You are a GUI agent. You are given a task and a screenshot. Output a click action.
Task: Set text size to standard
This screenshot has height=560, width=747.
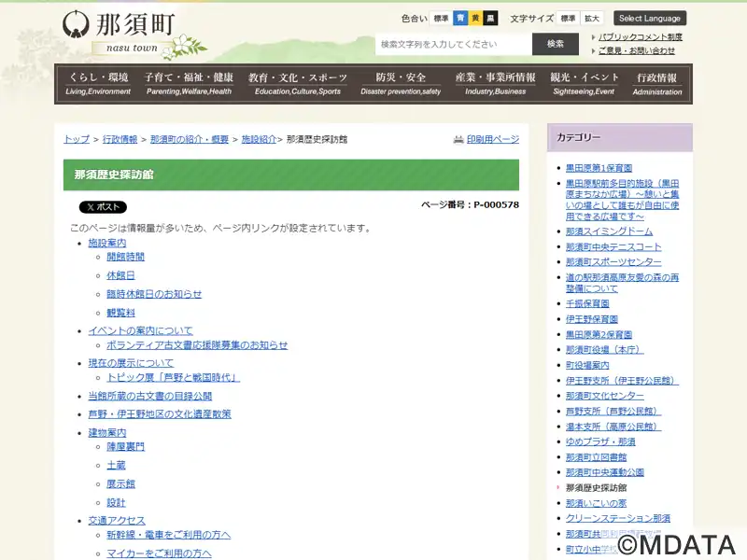tap(568, 18)
